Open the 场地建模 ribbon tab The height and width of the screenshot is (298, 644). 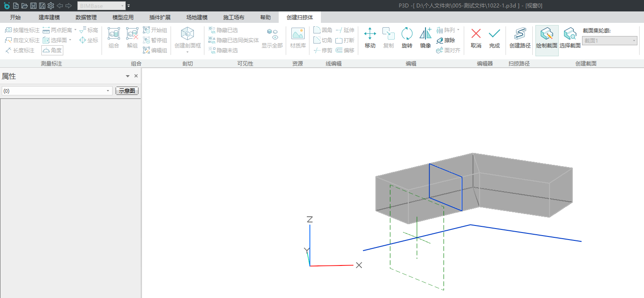tap(196, 18)
